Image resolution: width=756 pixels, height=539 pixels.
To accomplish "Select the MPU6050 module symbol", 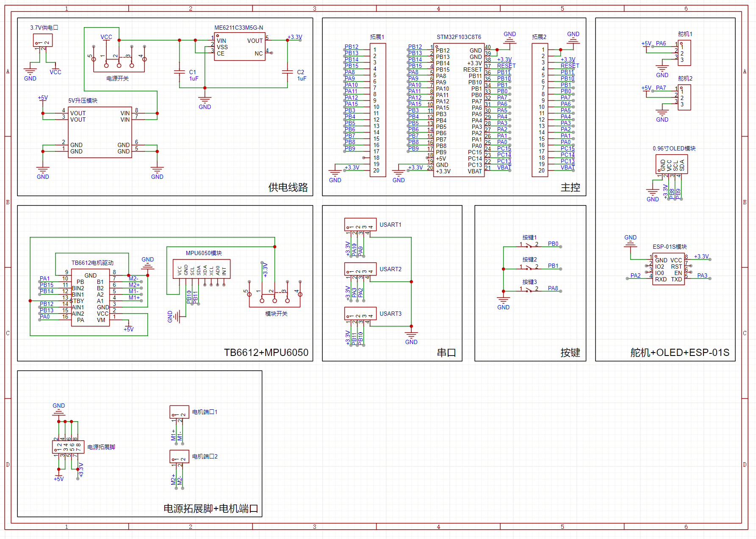I will (202, 269).
